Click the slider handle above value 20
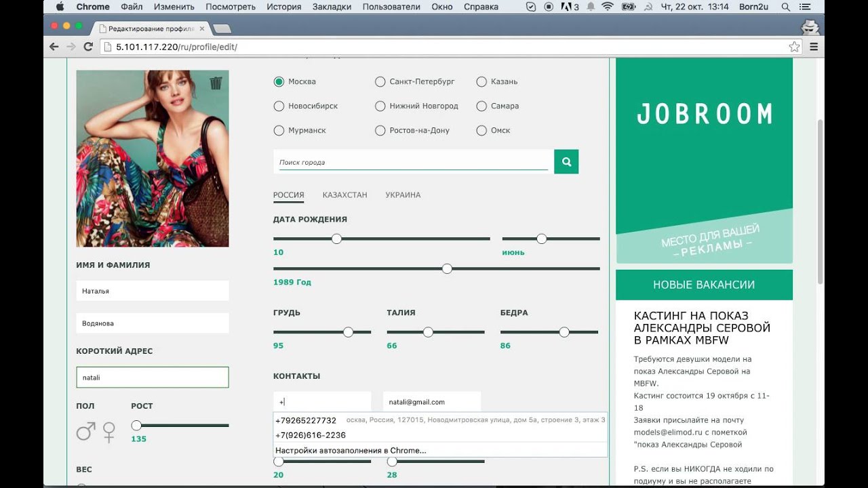Viewport: 868px width, 488px height. tap(279, 461)
